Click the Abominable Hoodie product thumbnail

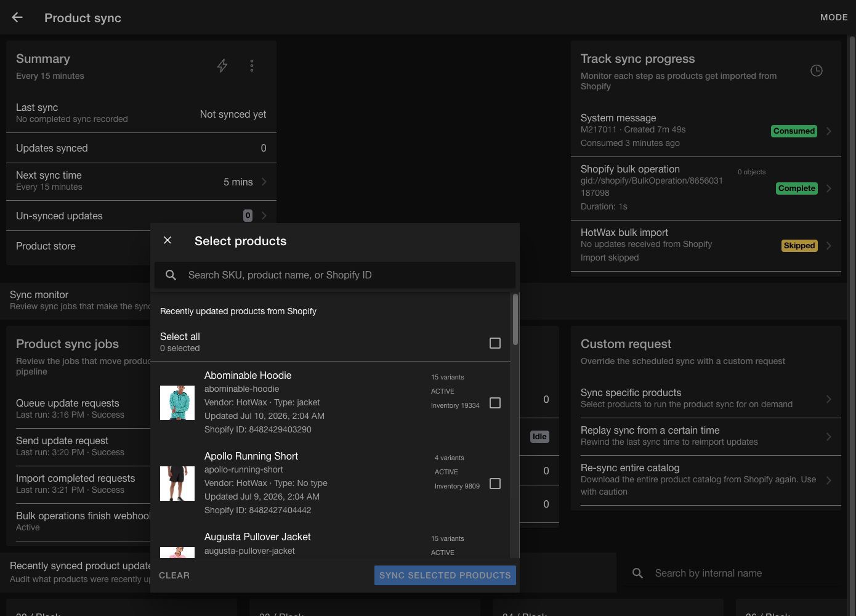coord(177,403)
